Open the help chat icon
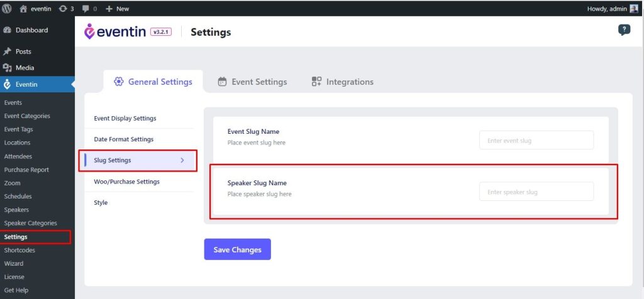This screenshot has width=644, height=299. click(x=624, y=30)
